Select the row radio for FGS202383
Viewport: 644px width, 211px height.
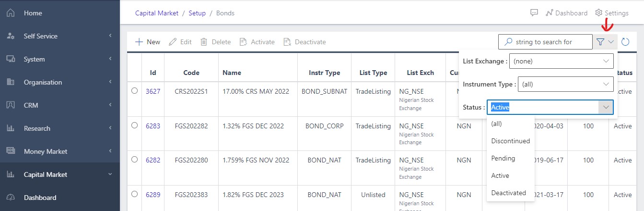tap(134, 194)
